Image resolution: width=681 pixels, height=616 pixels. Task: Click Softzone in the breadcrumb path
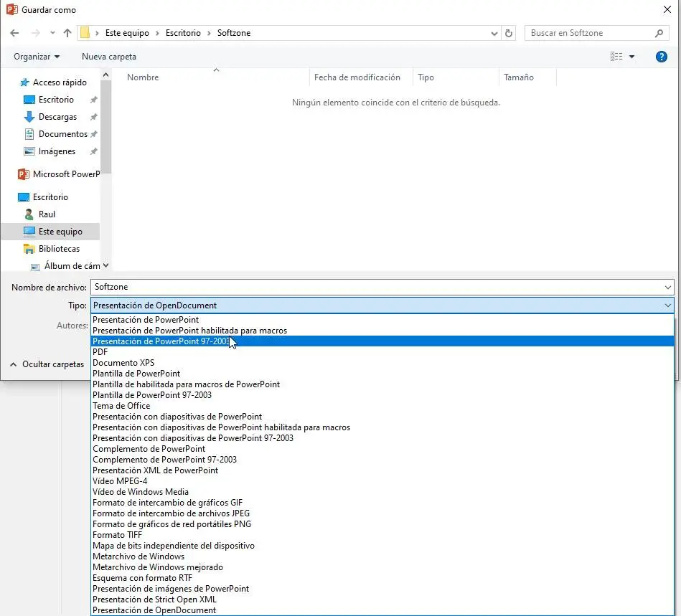234,33
